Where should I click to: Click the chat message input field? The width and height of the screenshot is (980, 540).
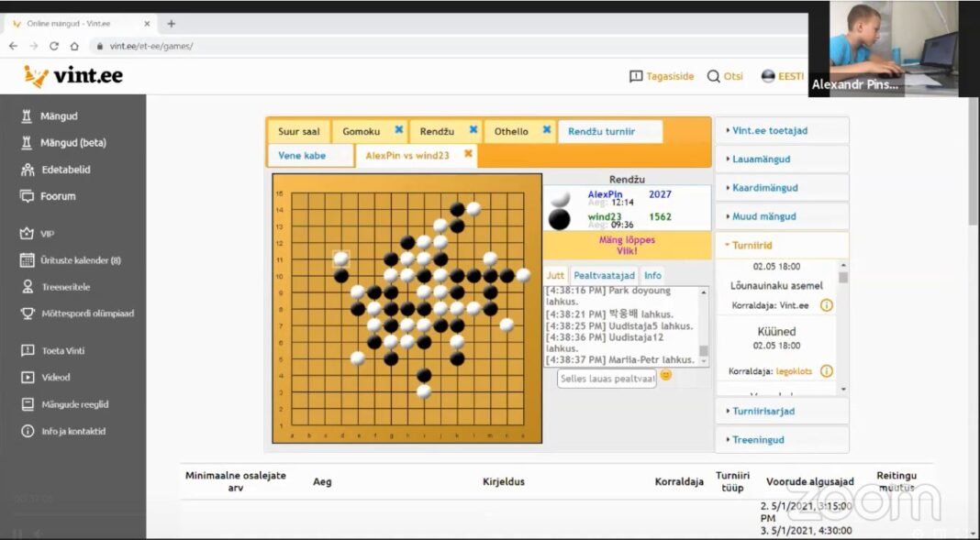click(x=607, y=379)
